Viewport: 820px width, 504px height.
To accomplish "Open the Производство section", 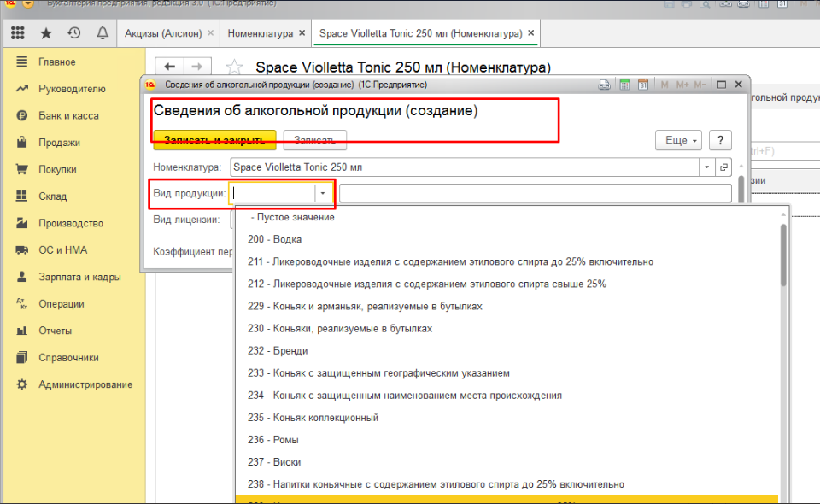I will (71, 223).
